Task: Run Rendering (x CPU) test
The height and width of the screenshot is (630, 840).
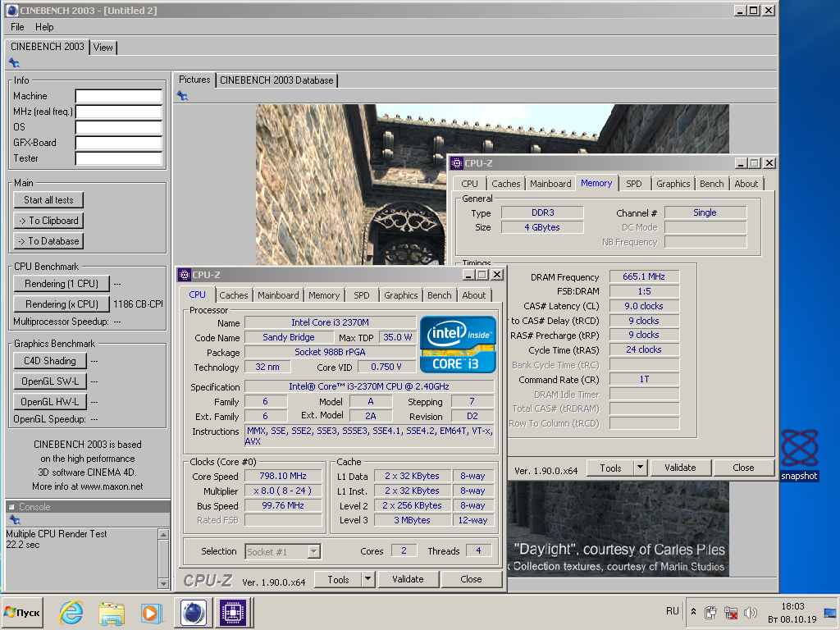Action: coord(62,304)
